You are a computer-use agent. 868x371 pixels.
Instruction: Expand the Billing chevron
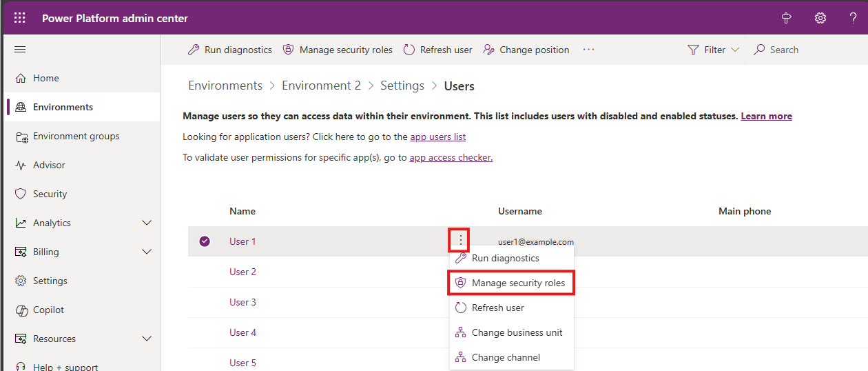point(147,252)
